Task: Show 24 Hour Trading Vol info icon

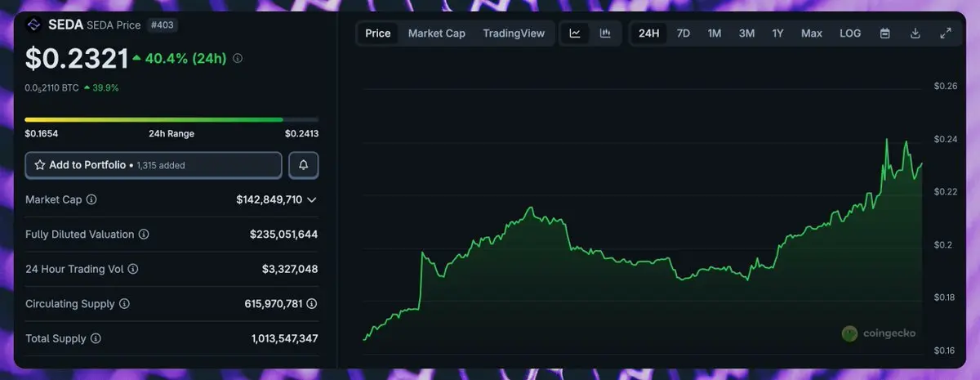Action: pos(133,269)
